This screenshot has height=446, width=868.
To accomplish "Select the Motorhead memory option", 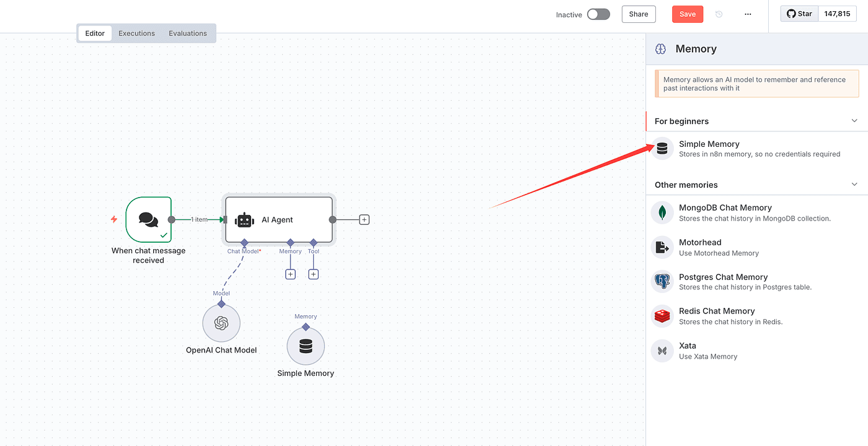I will click(x=700, y=247).
